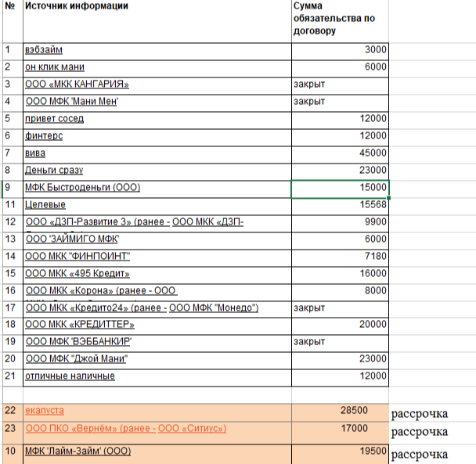The image size is (476, 464).
Task: Open the финтерс link
Action: 44,135
